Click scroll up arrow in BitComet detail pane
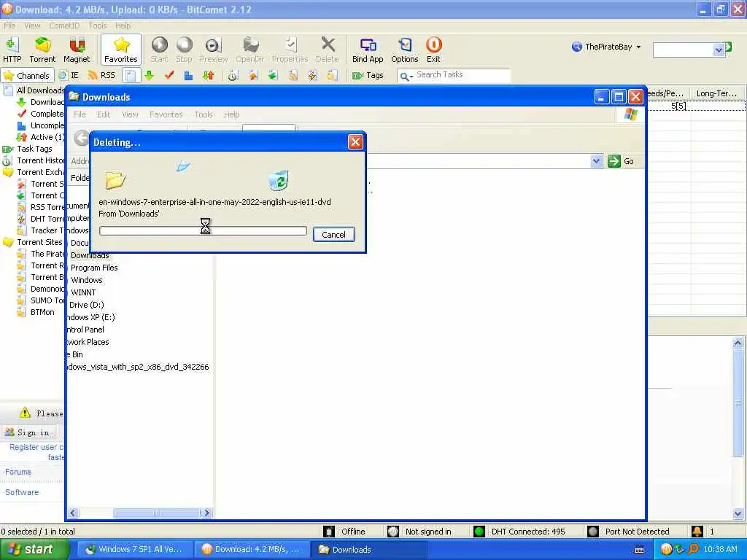Screen dimensions: 747x560 point(738,343)
